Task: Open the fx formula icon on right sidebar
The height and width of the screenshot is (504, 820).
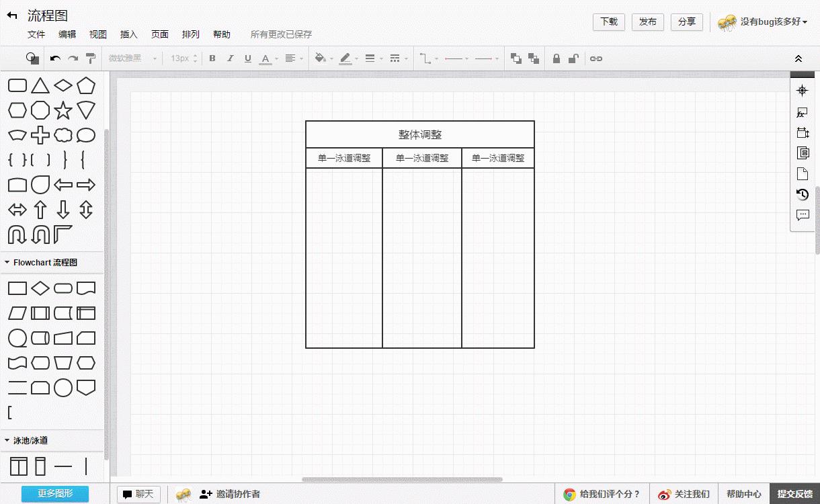Action: click(802, 112)
